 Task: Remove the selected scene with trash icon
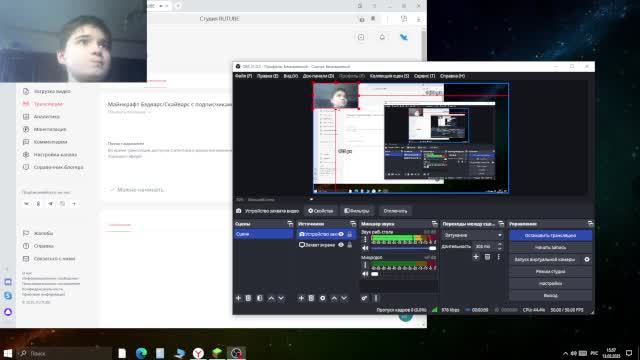click(x=248, y=298)
